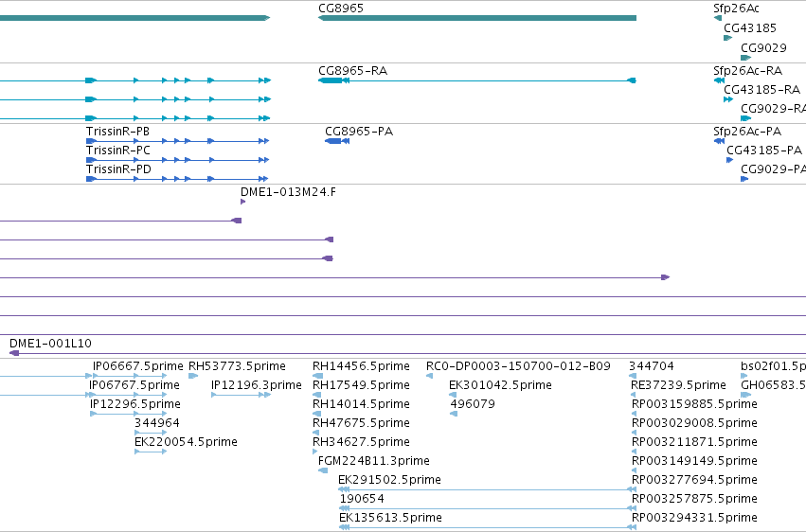
Task: Click the CG8965-PA blue coding feature
Action: tap(337, 141)
